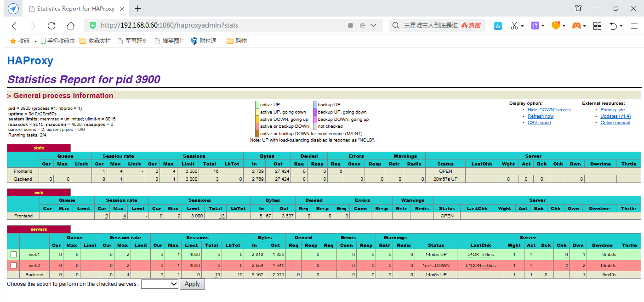Open the server action dropdown
Viewport: 644px width, 302px height.
(160, 284)
